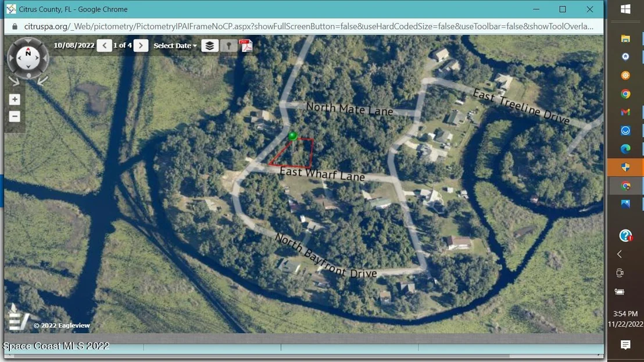The height and width of the screenshot is (362, 644).
Task: Show hidden system tray icons
Action: pos(620,255)
